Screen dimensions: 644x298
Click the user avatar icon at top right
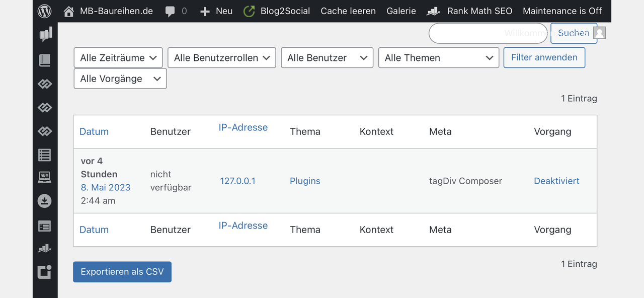[x=599, y=33]
